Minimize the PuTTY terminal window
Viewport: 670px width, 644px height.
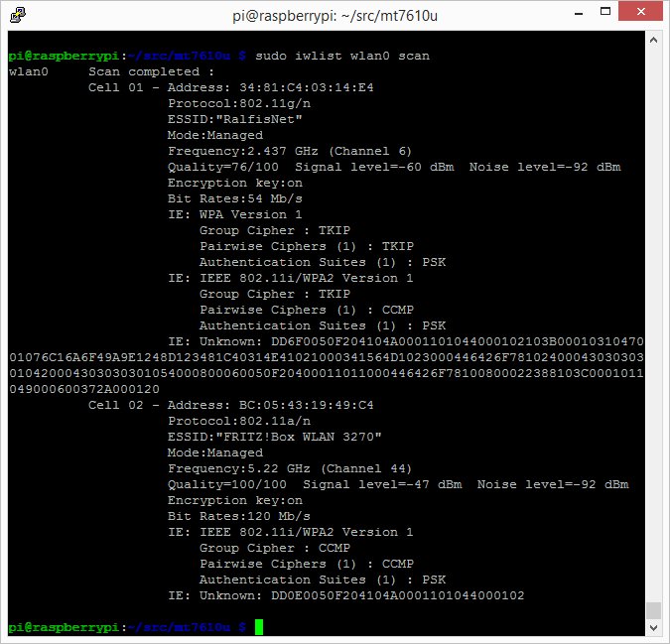click(x=579, y=13)
